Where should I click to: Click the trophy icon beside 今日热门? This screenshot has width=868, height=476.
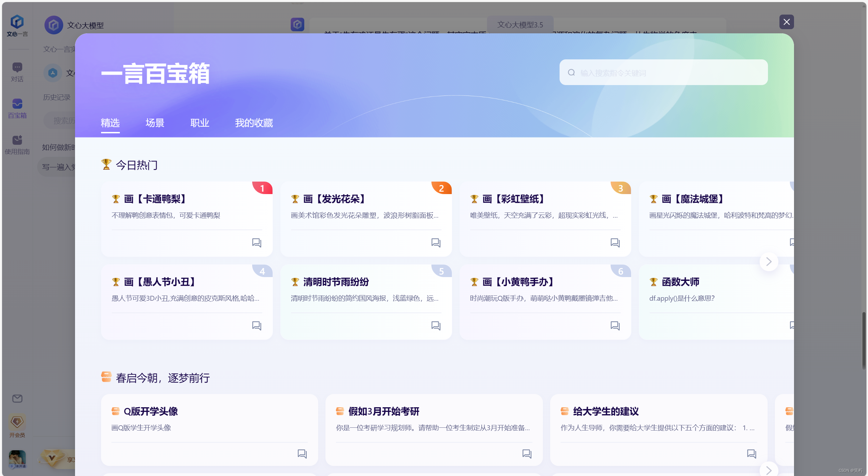coord(106,164)
